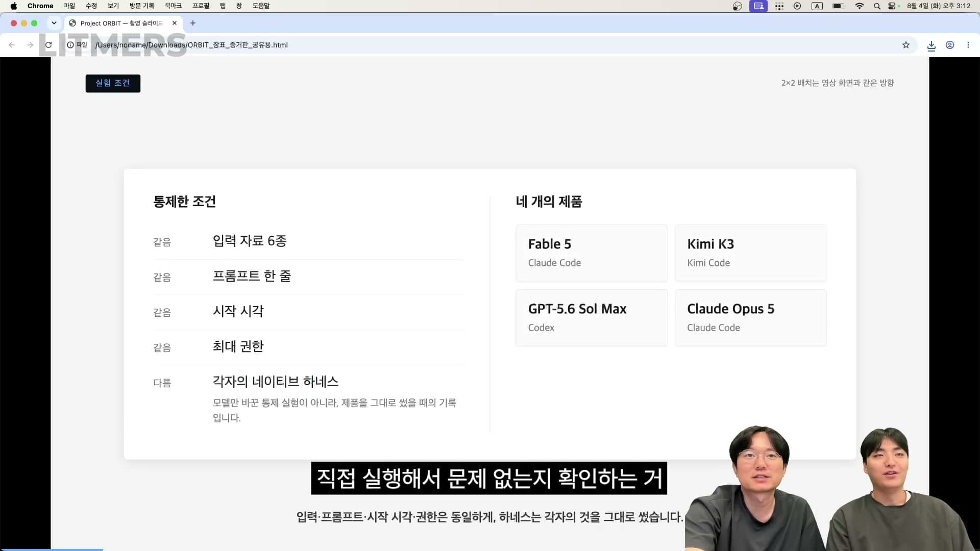Open the 탭 menu
The image size is (980, 551).
pos(223,6)
